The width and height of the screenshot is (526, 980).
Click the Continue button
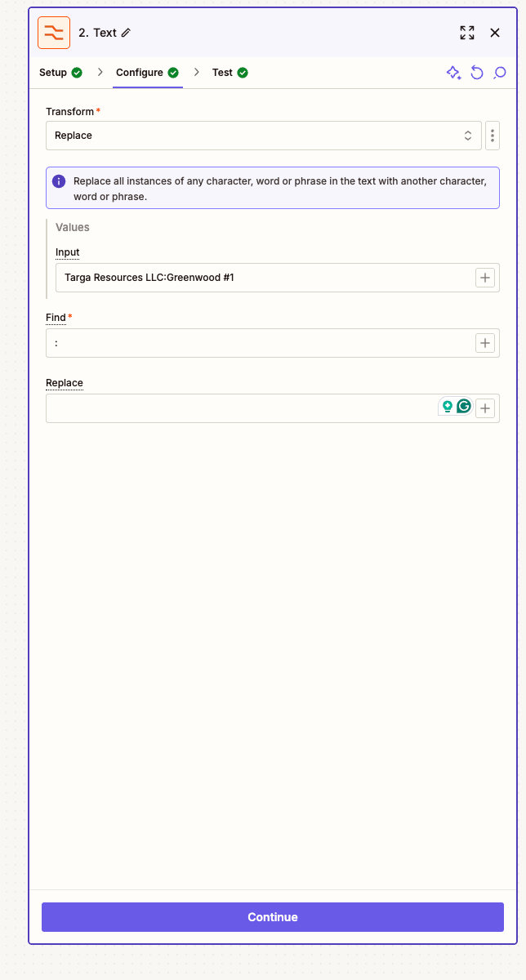[273, 917]
